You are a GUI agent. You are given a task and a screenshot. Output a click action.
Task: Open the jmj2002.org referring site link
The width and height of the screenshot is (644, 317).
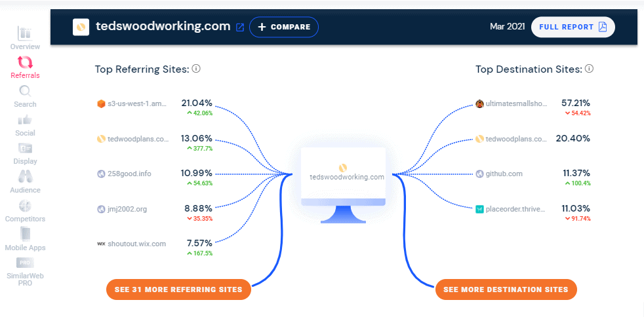click(127, 209)
